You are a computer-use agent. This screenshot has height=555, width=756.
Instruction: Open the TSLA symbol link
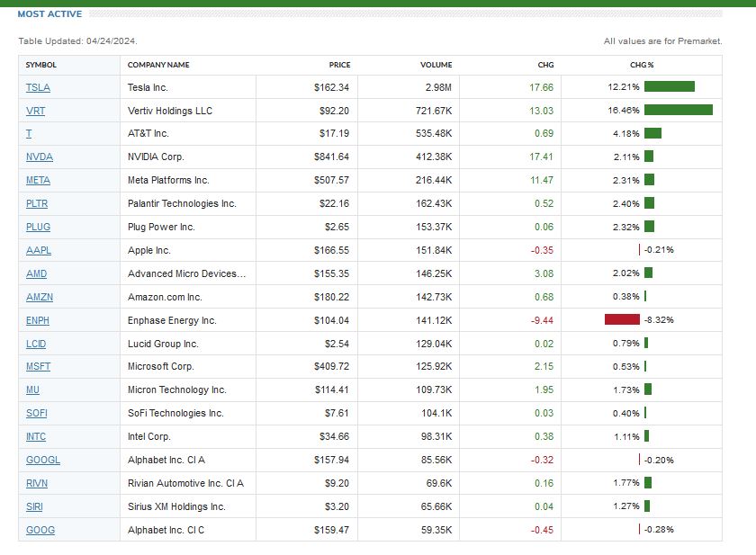point(38,87)
